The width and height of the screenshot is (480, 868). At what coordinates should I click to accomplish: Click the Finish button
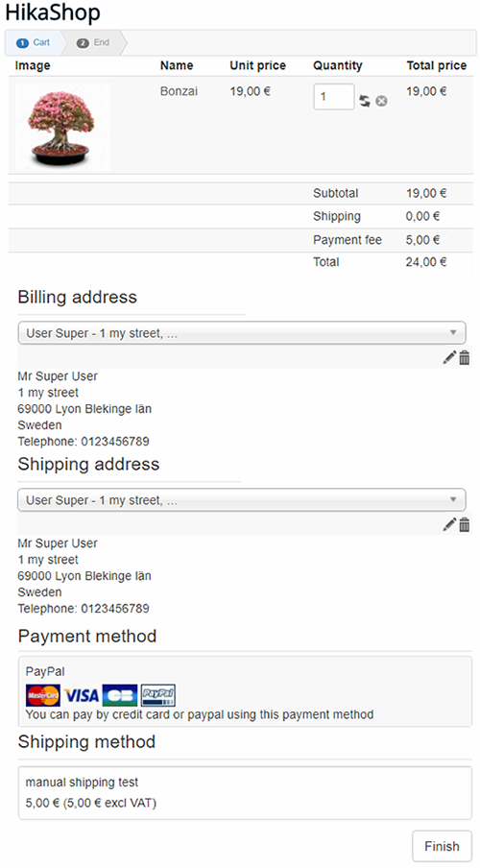click(x=442, y=846)
